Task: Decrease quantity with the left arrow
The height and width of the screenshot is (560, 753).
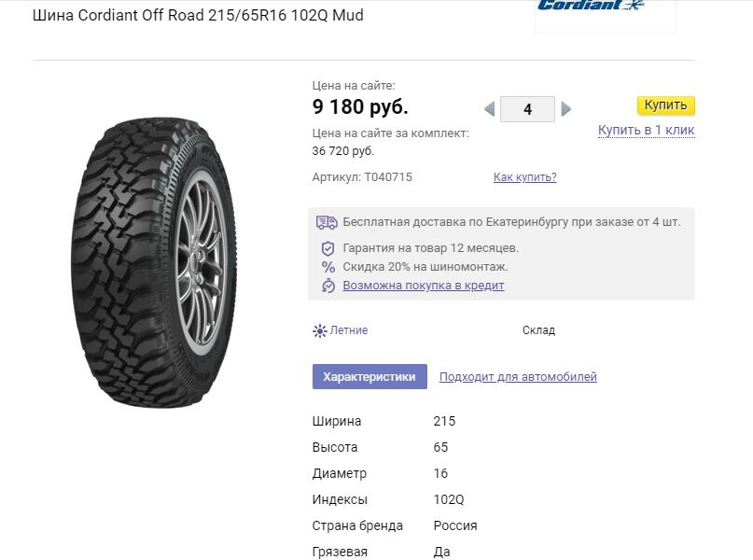Action: click(490, 109)
